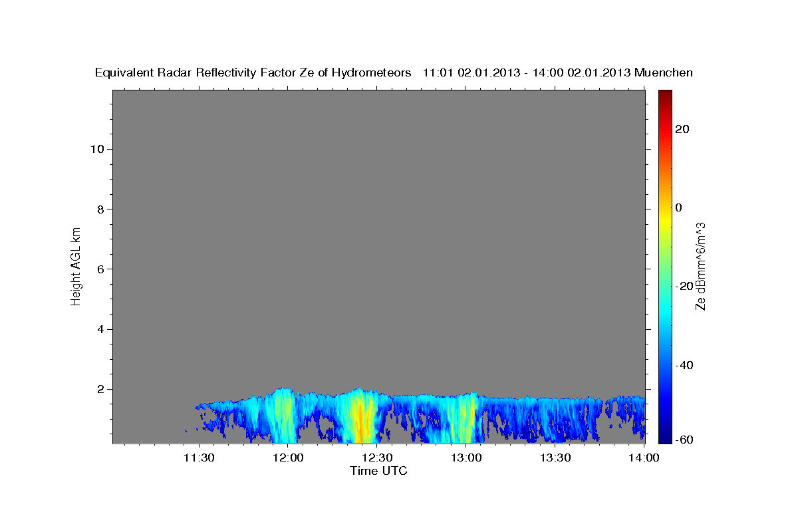Image resolution: width=798 pixels, height=532 pixels.
Task: Click the 'Ze dBmm^6/m^3' colorbar label
Action: click(x=700, y=265)
